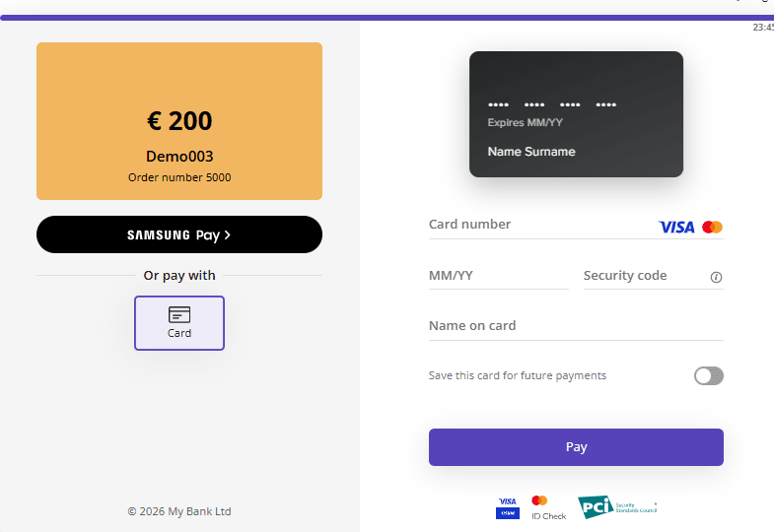Screen dimensions: 774x532
Task: Click the © 2026 My Bank Ltd text
Action: [179, 511]
